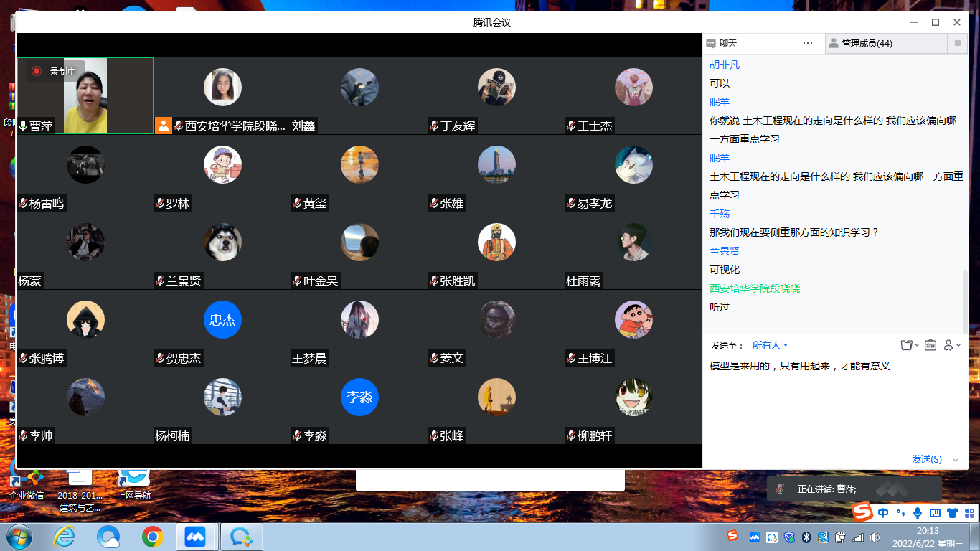Open Sogou soft keyboard icon

pos(935,512)
